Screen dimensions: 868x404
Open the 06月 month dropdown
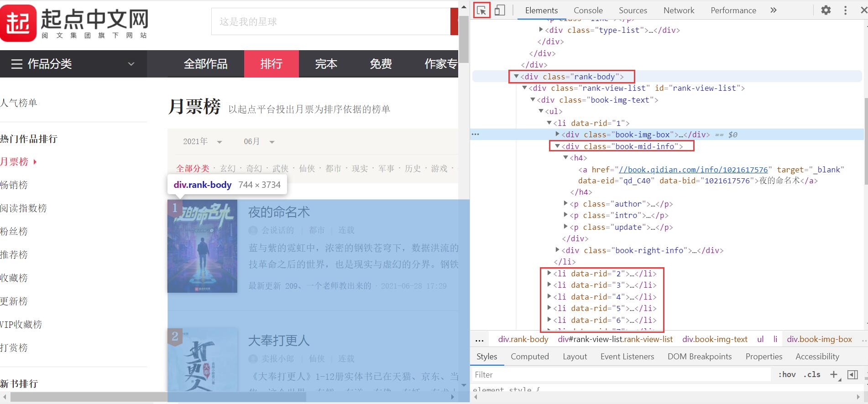[x=259, y=141]
